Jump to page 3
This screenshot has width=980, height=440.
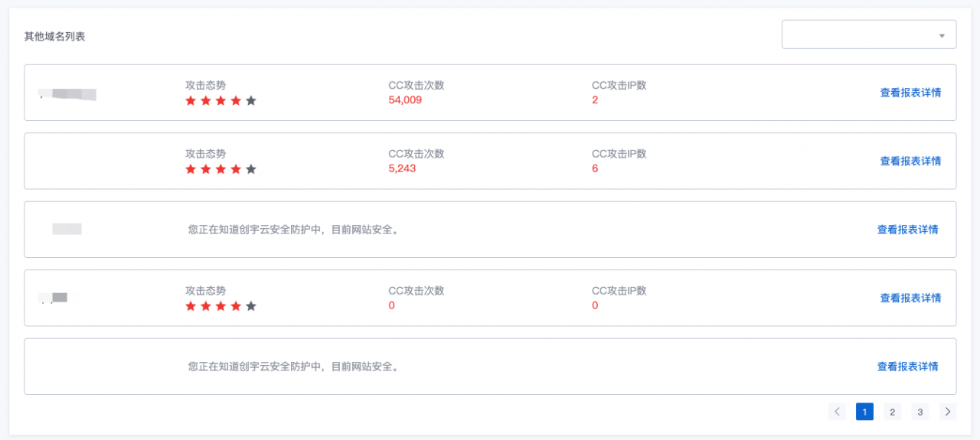coord(920,412)
